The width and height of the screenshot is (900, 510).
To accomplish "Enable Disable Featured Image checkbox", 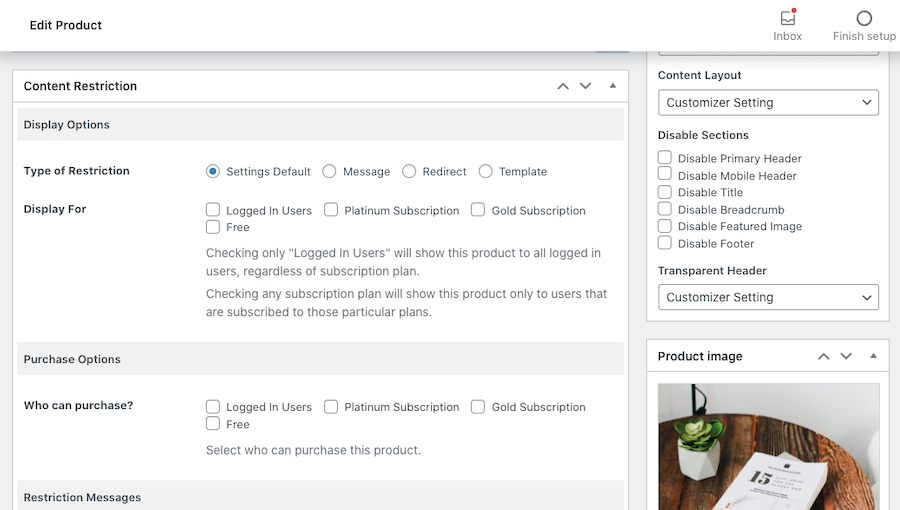I will pos(665,225).
